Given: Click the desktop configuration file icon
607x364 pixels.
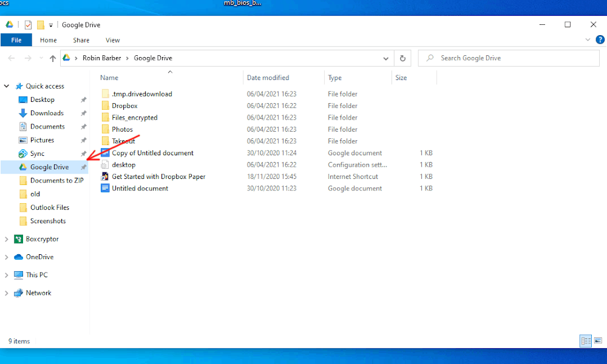Looking at the screenshot, I should coord(105,165).
